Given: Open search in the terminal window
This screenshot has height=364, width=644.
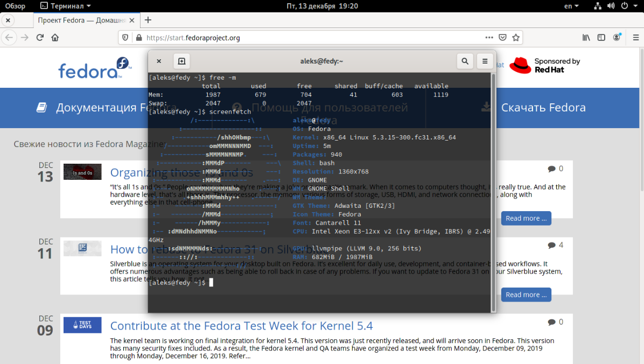Looking at the screenshot, I should point(465,61).
